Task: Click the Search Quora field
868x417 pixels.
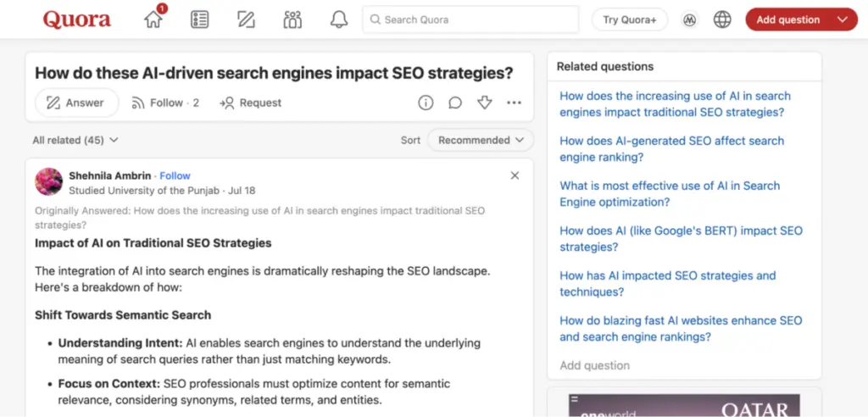Action: (470, 19)
